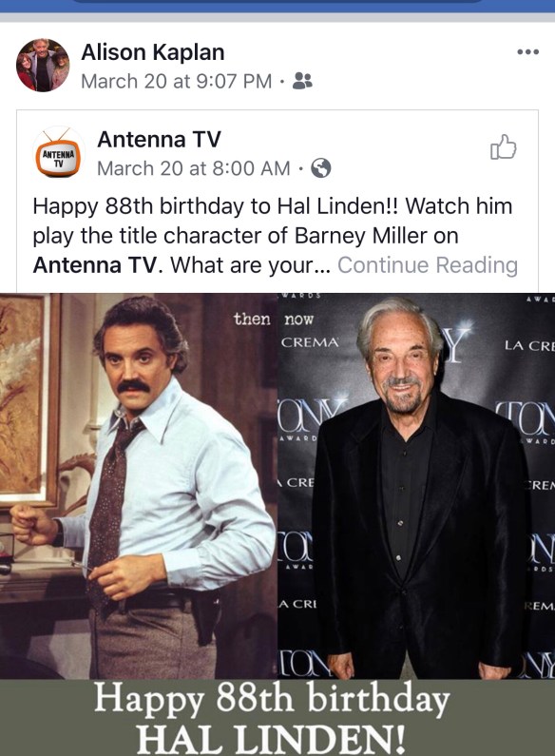The image size is (555, 756).
Task: Click Continue Reading to expand post text
Action: tap(428, 264)
